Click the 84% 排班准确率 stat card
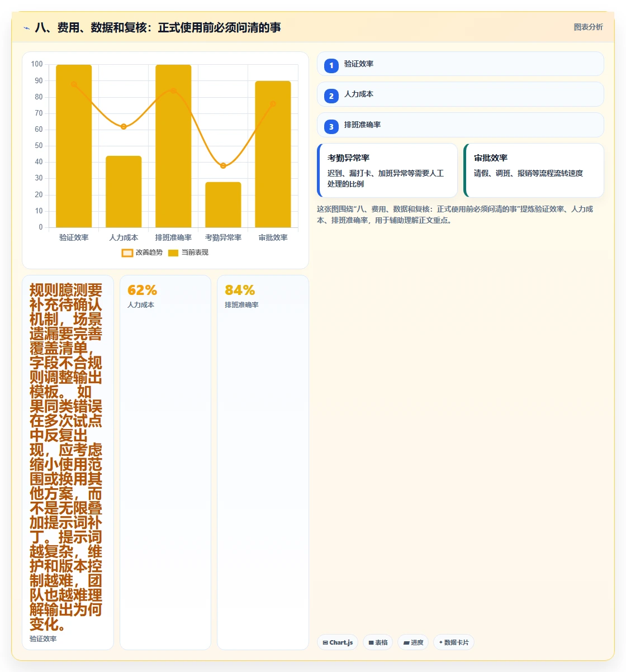 tap(263, 463)
